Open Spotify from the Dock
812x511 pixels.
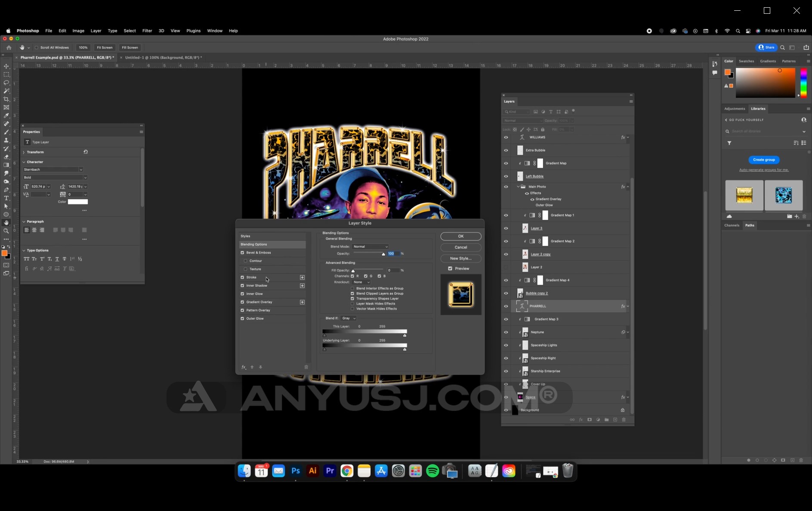432,471
